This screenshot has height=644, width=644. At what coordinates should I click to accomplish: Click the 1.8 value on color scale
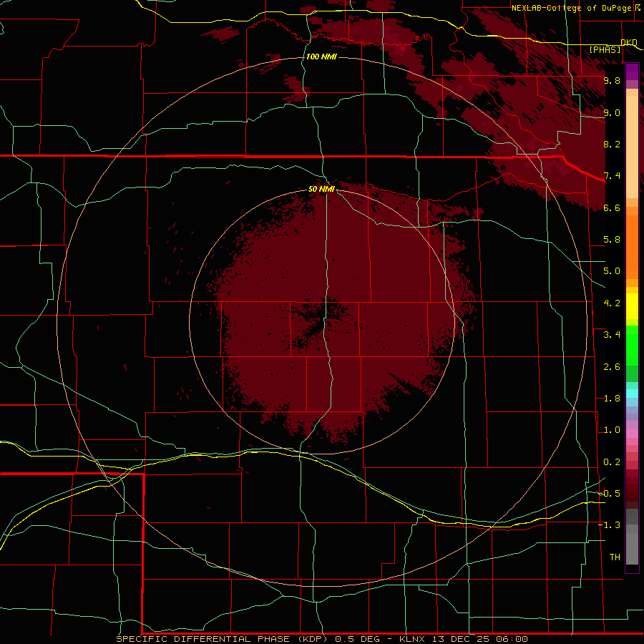(x=612, y=399)
